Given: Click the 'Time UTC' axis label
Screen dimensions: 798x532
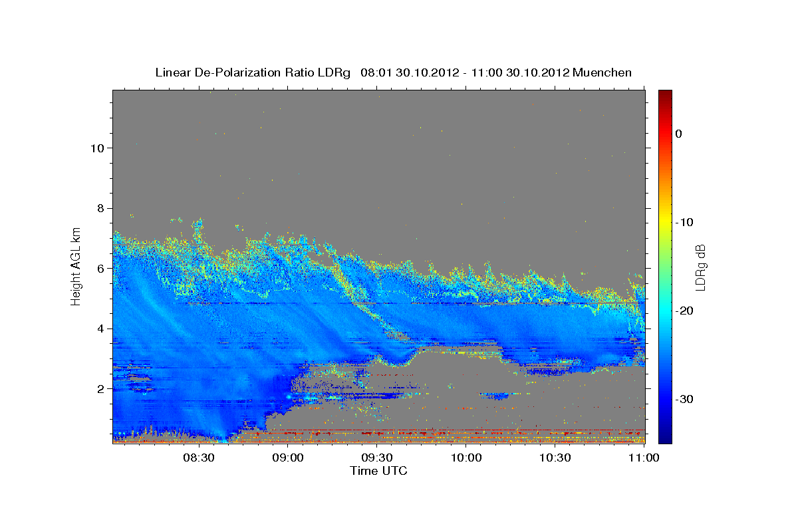Looking at the screenshot, I should [x=378, y=471].
